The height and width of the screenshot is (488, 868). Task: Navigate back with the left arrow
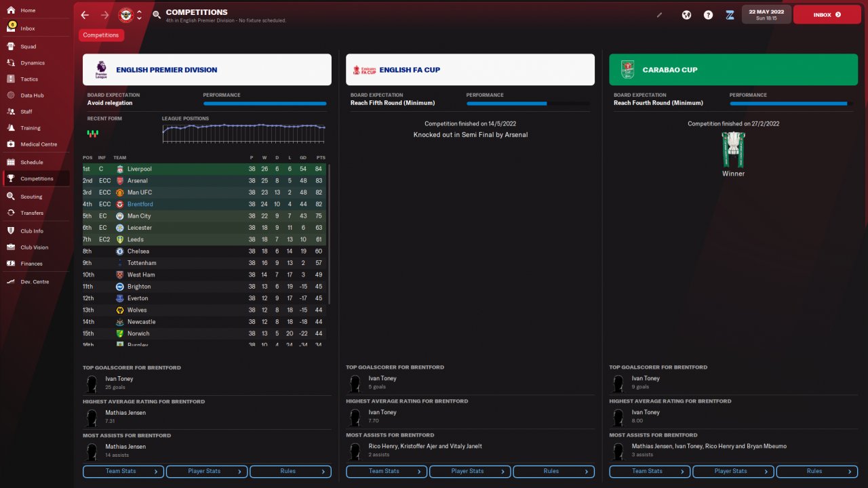click(85, 15)
